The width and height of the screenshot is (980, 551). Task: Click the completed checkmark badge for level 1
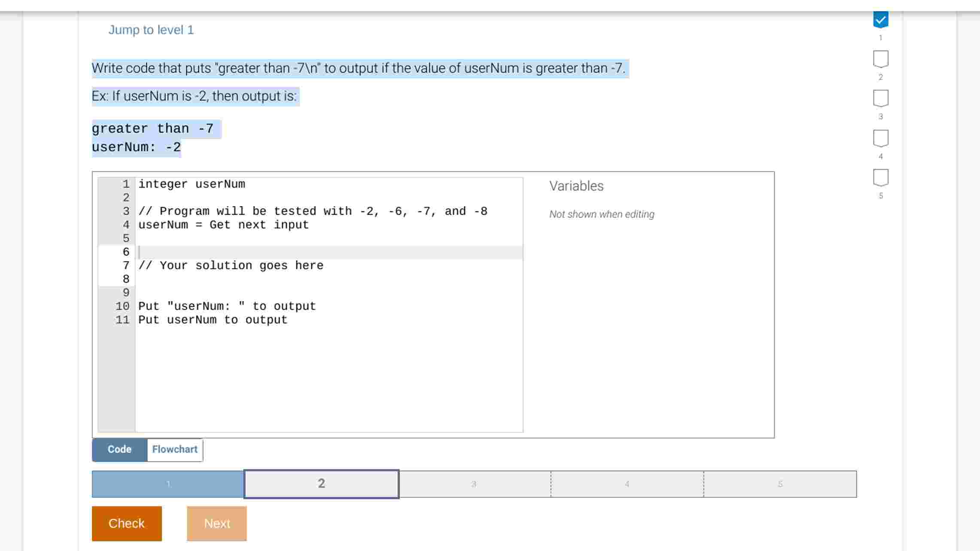pyautogui.click(x=881, y=19)
